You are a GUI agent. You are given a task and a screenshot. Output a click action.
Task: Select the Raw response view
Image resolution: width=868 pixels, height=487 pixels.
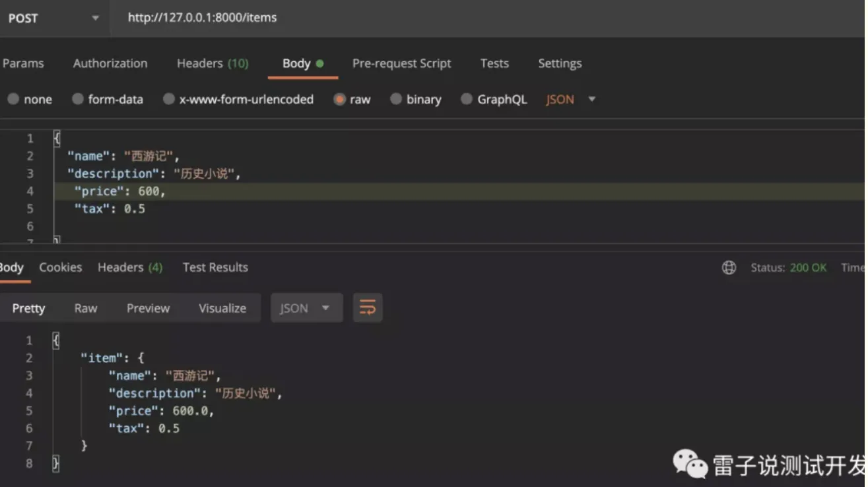[x=86, y=308]
